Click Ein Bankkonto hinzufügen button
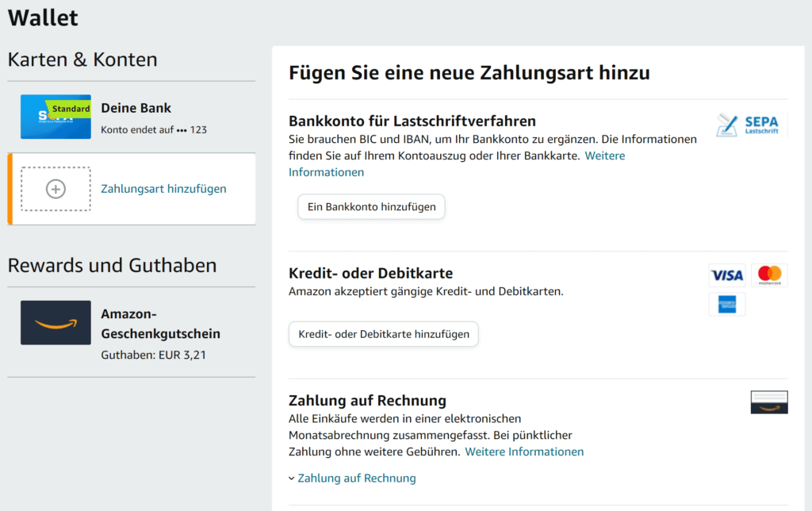 (371, 207)
